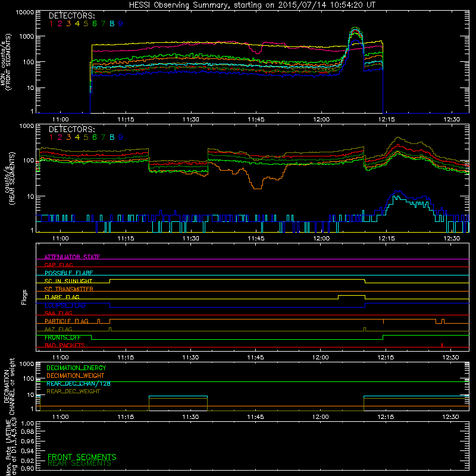Click the REAR_DEC_CHAN/128 legend label
The image size is (476, 476).
tap(79, 384)
